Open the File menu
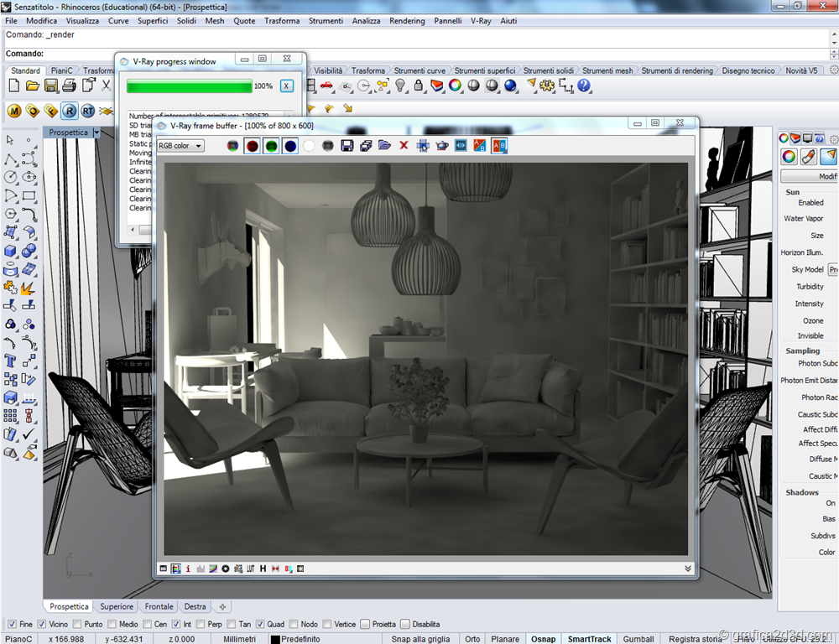 click(11, 21)
